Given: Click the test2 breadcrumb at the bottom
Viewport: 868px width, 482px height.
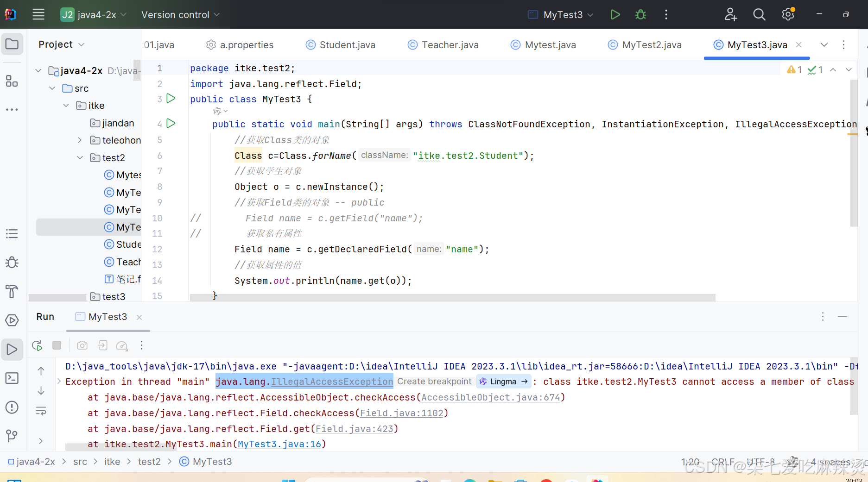Looking at the screenshot, I should 149,461.
